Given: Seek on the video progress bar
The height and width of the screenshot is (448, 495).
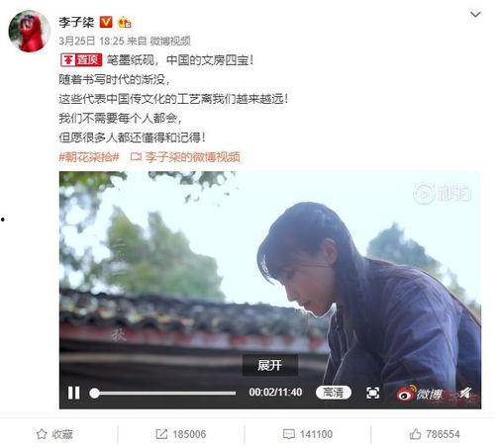Looking at the screenshot, I should point(163,393).
